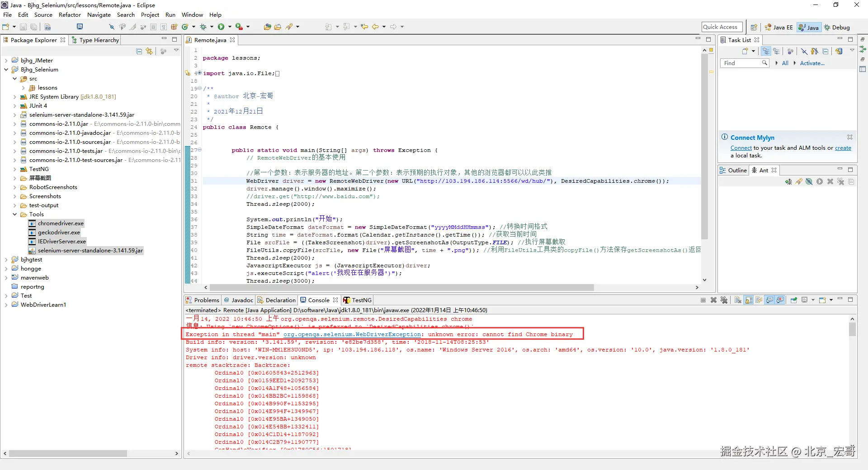Open the Open Console dropdown arrow
The image size is (868, 470).
pyautogui.click(x=831, y=300)
